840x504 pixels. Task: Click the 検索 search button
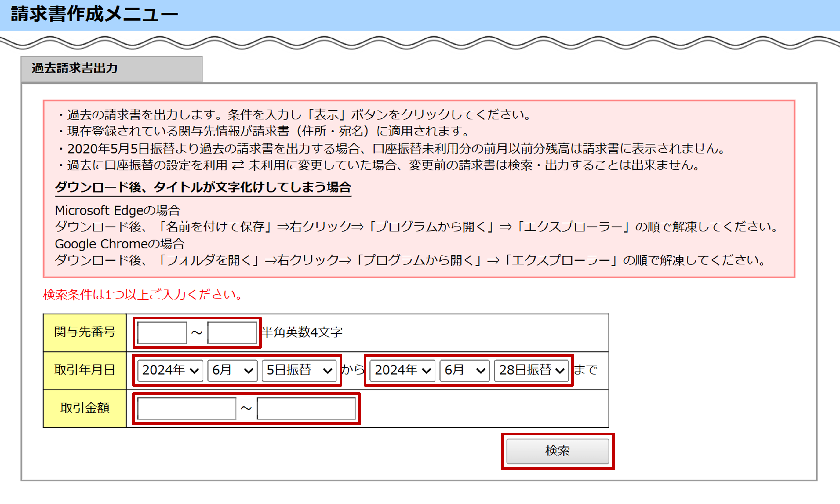tap(557, 451)
